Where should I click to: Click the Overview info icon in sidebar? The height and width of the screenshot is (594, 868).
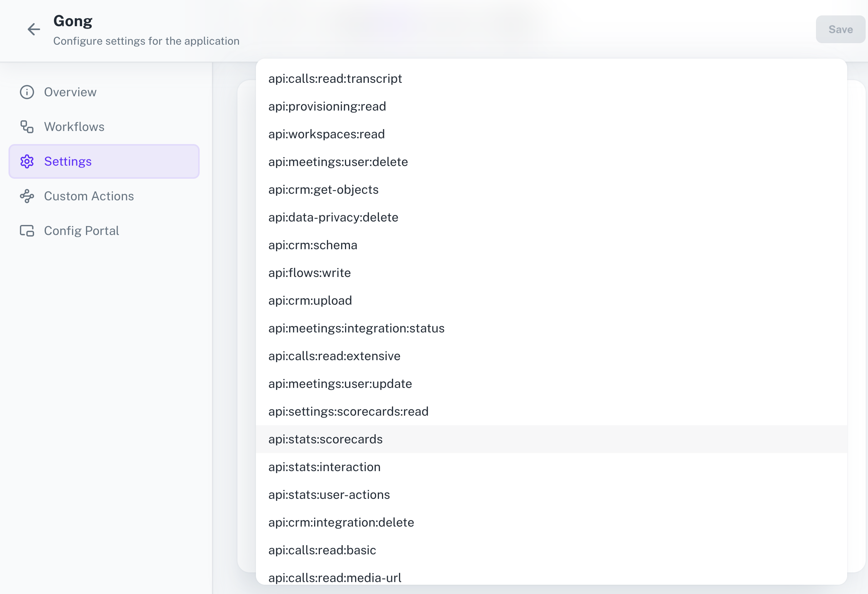point(27,92)
